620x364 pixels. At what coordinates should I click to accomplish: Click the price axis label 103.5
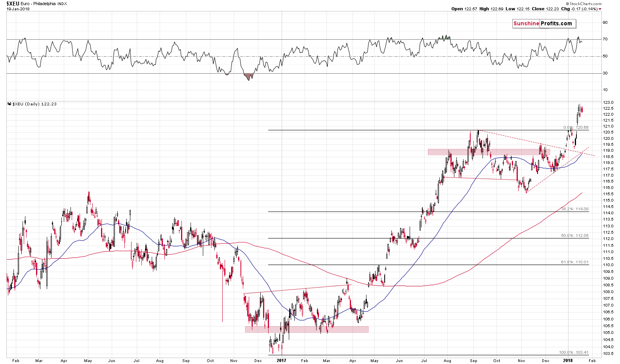tap(608, 354)
